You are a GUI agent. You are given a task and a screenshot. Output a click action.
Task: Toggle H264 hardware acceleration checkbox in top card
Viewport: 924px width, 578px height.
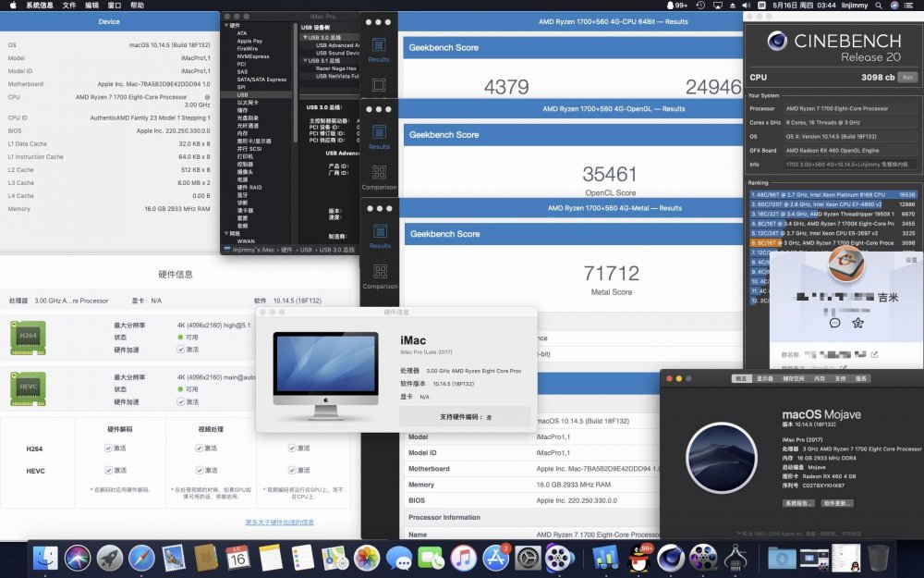180,350
